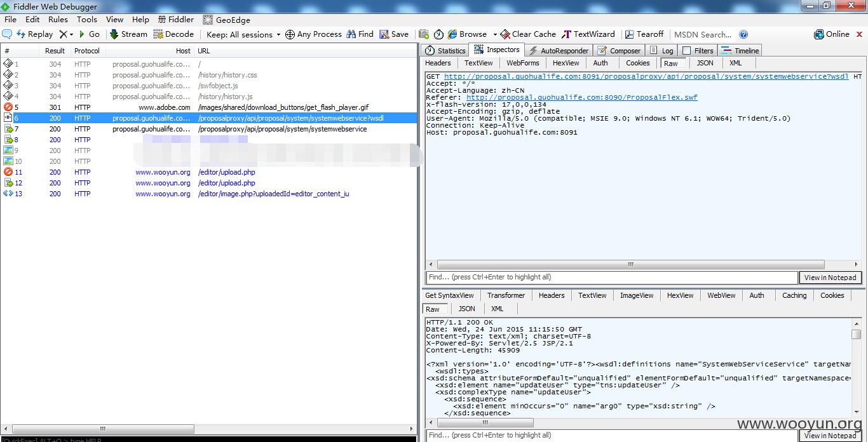Screen dimensions: 868x442
Task: Click the Find binoculars button
Action: point(360,34)
